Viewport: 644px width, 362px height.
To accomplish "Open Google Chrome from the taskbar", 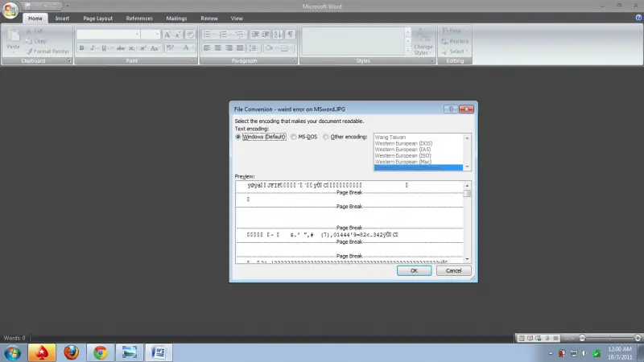I will click(100, 352).
